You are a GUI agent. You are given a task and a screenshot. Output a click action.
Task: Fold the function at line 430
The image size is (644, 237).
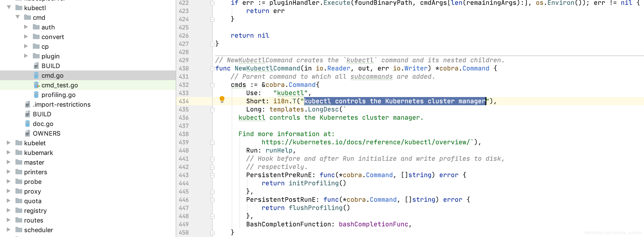pyautogui.click(x=212, y=69)
